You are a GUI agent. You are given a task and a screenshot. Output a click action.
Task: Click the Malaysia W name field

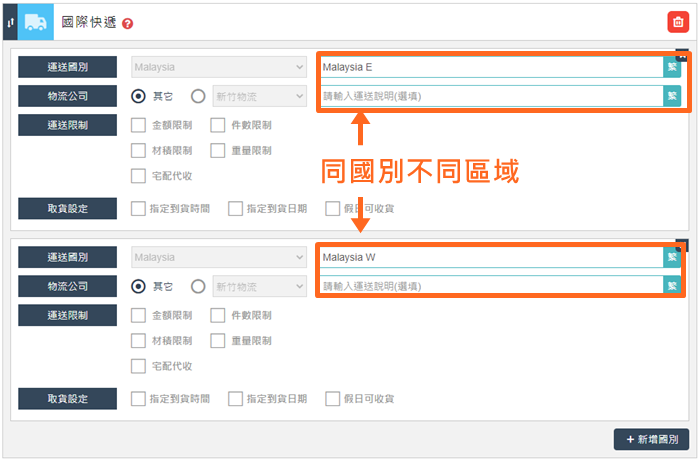tap(492, 257)
